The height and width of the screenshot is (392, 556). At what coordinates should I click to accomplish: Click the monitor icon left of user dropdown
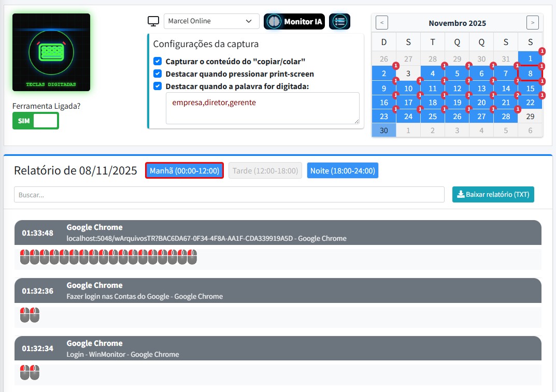coord(153,21)
